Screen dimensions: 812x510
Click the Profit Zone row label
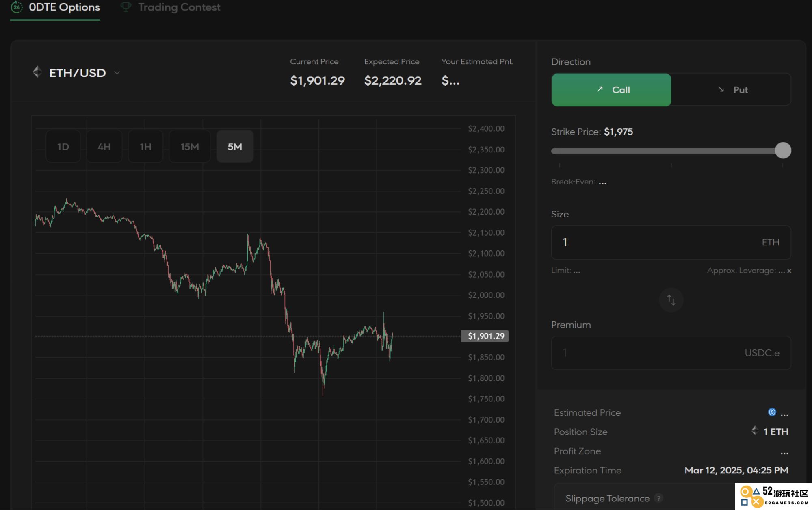pyautogui.click(x=577, y=451)
